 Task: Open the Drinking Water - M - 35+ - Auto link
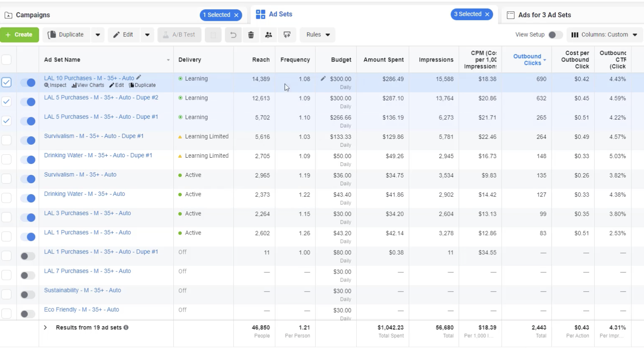[x=85, y=194]
